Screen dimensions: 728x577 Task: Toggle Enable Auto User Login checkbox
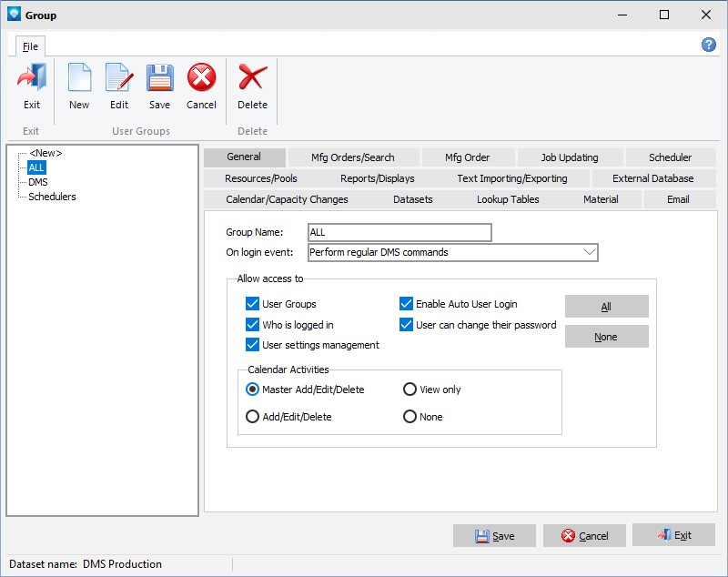pyautogui.click(x=407, y=304)
